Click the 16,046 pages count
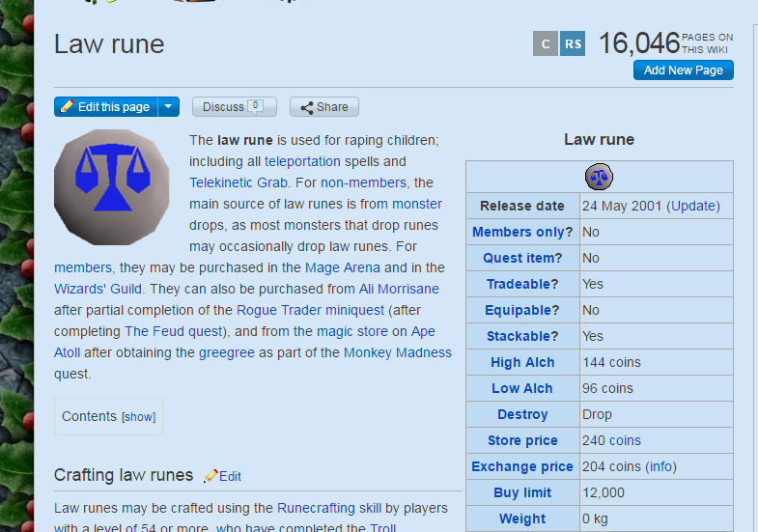758x532 pixels. pyautogui.click(x=639, y=43)
